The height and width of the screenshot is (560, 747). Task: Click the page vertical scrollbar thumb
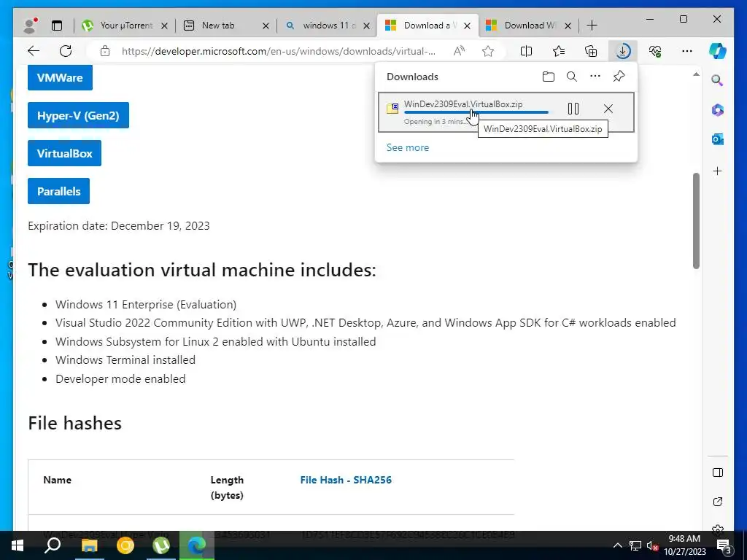696,221
